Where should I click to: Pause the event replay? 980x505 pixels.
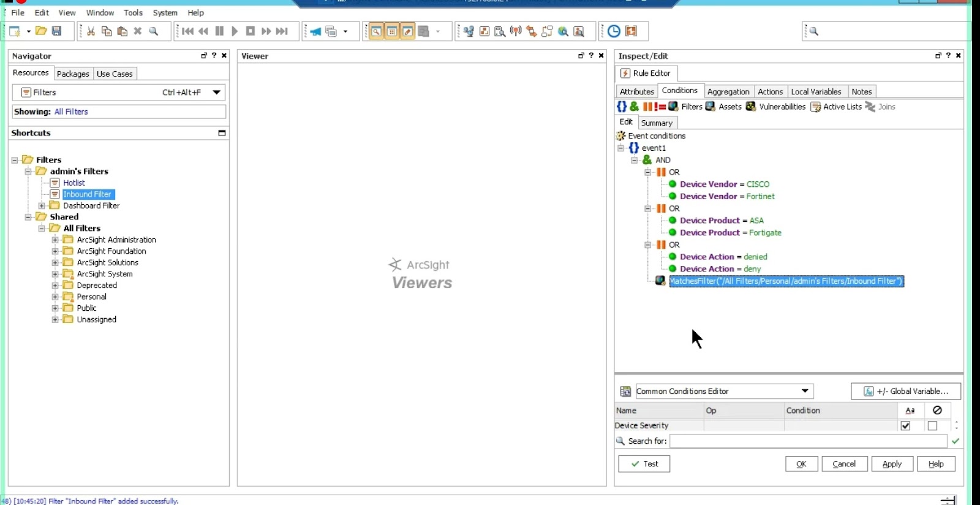[x=219, y=31]
